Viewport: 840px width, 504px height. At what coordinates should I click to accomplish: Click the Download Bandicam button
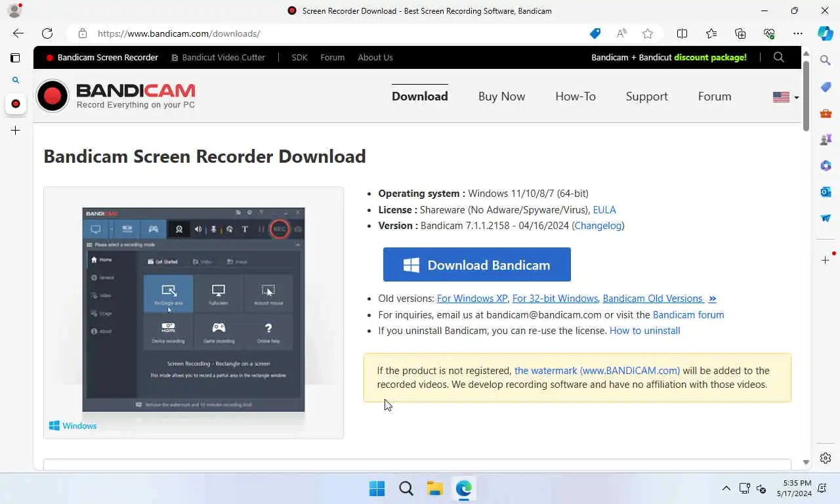tap(477, 264)
